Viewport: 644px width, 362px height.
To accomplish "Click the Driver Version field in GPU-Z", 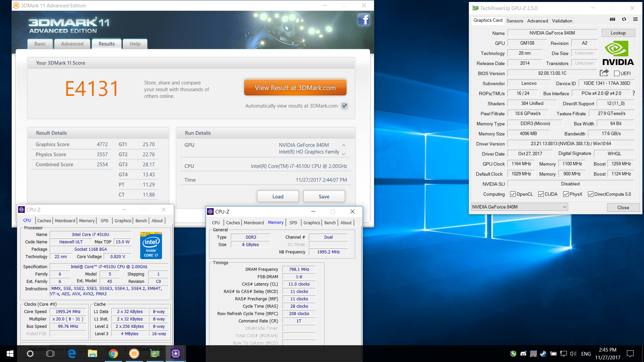I will pyautogui.click(x=571, y=143).
